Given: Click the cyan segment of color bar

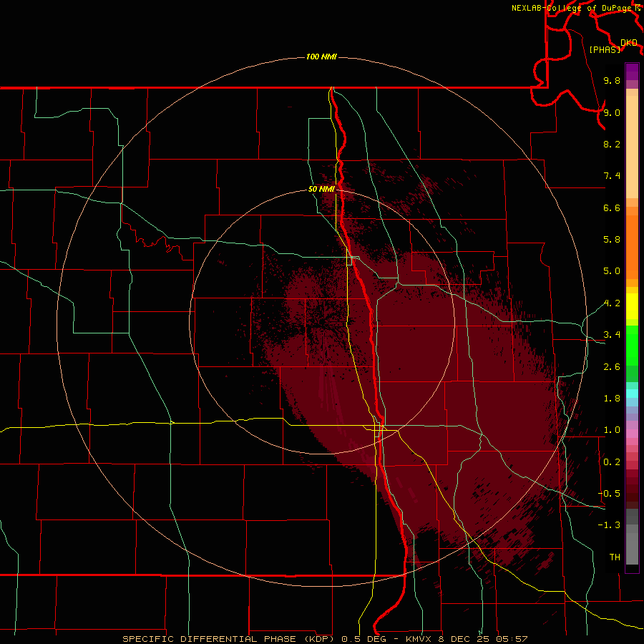Looking at the screenshot, I should (632, 393).
